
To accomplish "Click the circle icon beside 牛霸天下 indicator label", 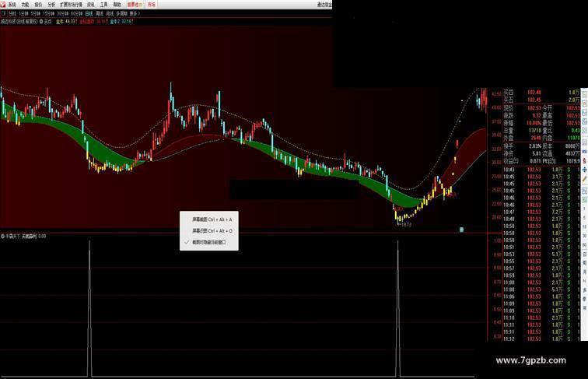I will click(x=2, y=237).
